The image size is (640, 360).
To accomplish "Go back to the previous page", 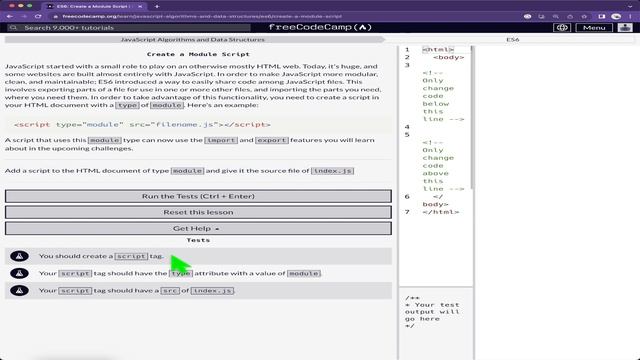I will pyautogui.click(x=10, y=16).
